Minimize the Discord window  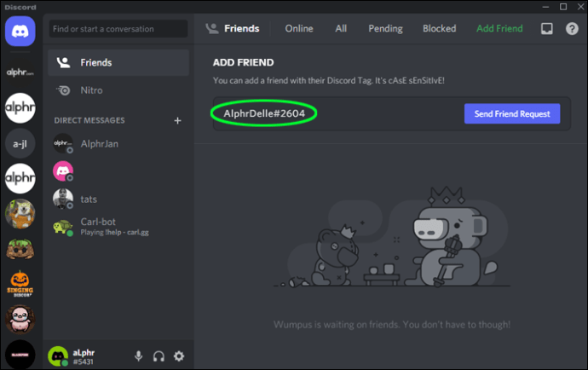pos(545,6)
